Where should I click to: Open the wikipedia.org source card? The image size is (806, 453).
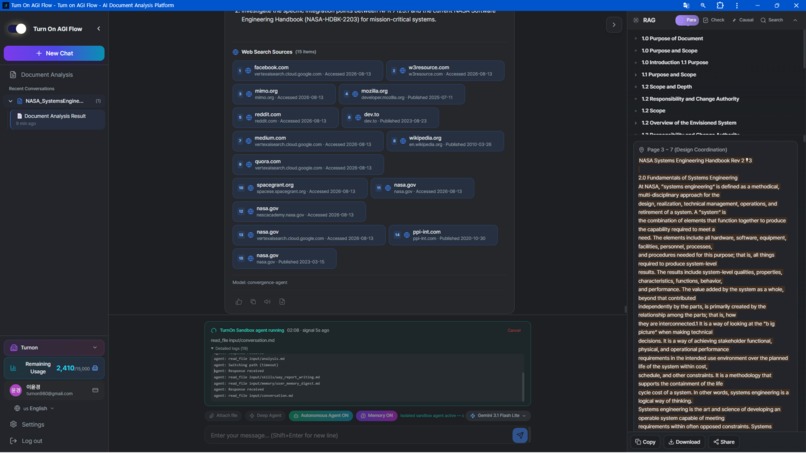(446, 141)
